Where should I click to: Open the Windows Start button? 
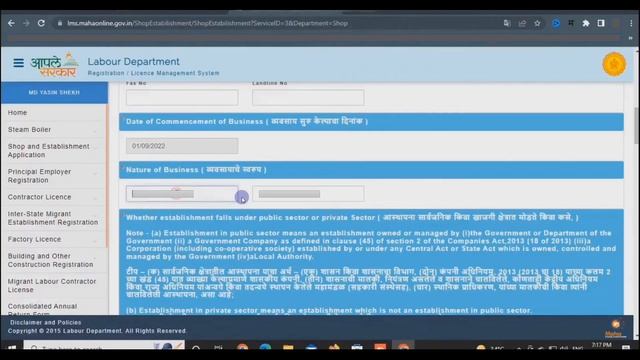[x=12, y=347]
